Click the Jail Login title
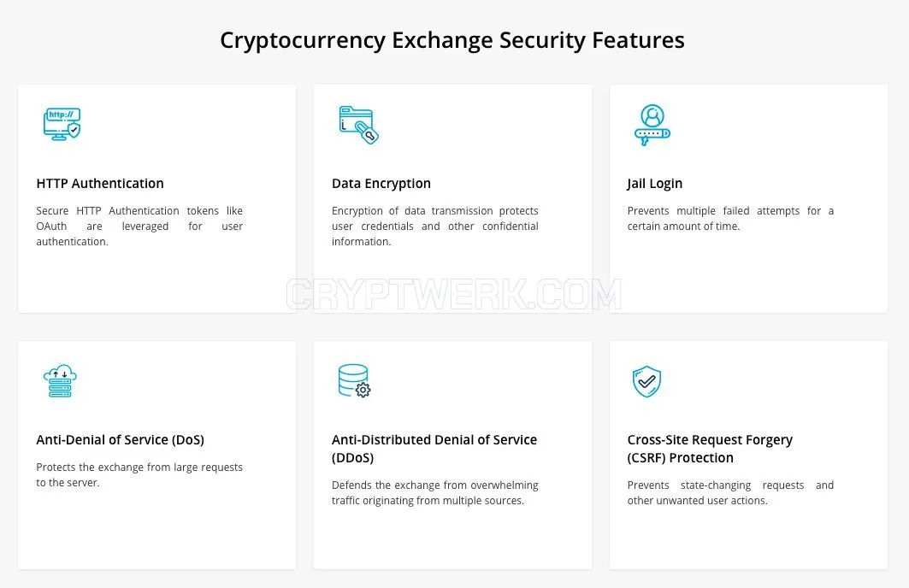Image resolution: width=909 pixels, height=588 pixels. pos(654,184)
